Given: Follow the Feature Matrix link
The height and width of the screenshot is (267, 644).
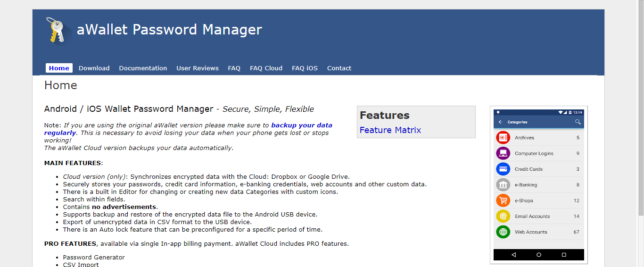Looking at the screenshot, I should click(390, 130).
